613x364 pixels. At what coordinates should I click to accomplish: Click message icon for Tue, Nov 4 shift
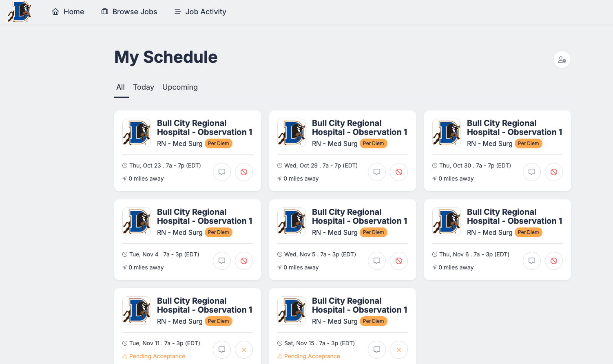pyautogui.click(x=222, y=261)
